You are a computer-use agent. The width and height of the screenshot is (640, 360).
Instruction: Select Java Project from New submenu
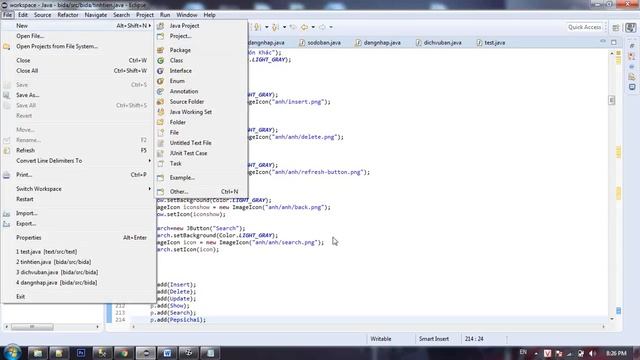[184, 25]
